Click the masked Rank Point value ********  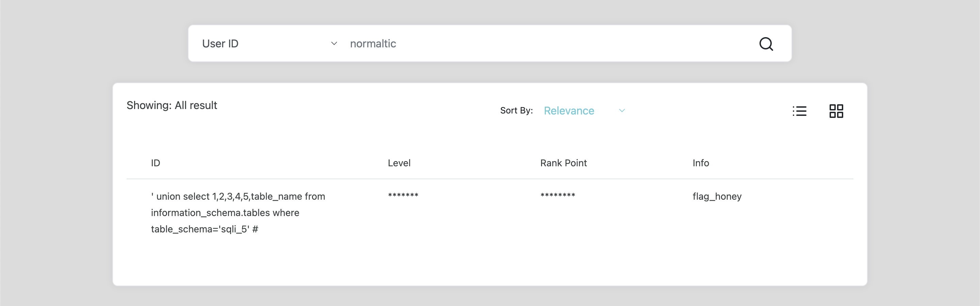[x=558, y=195]
